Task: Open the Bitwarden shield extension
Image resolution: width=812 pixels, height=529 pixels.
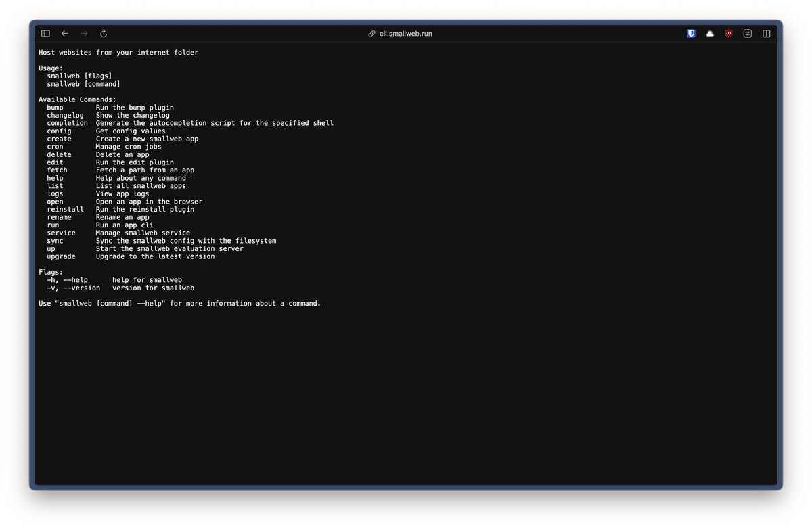Action: pos(691,34)
